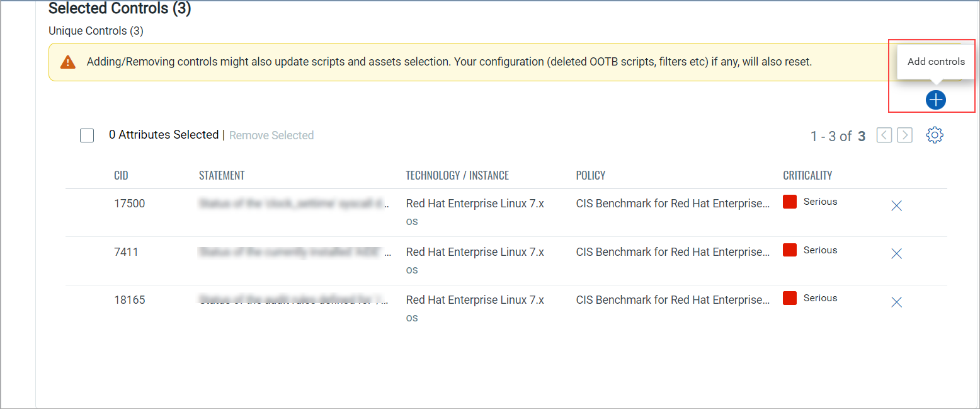Remove control 18165 with its X icon
The width and height of the screenshot is (980, 409).
pyautogui.click(x=897, y=302)
